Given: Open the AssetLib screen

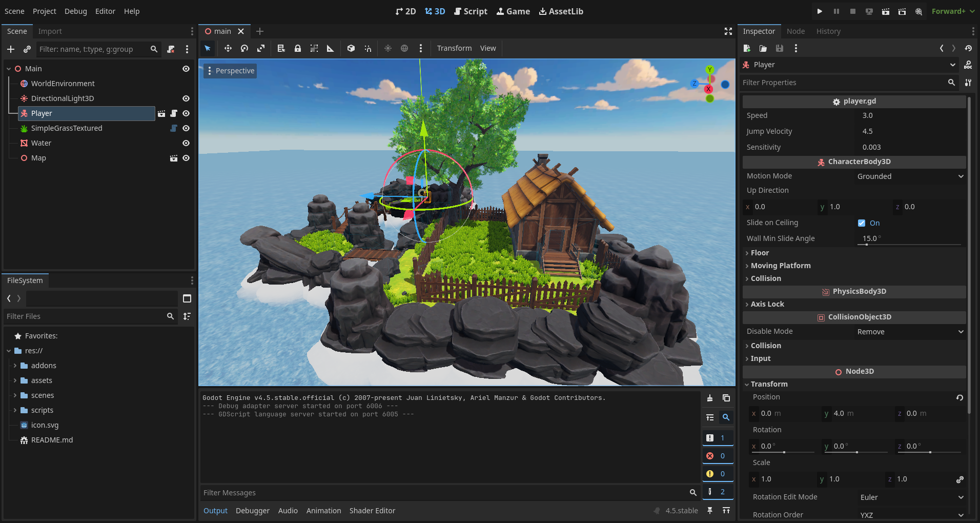Looking at the screenshot, I should (561, 11).
